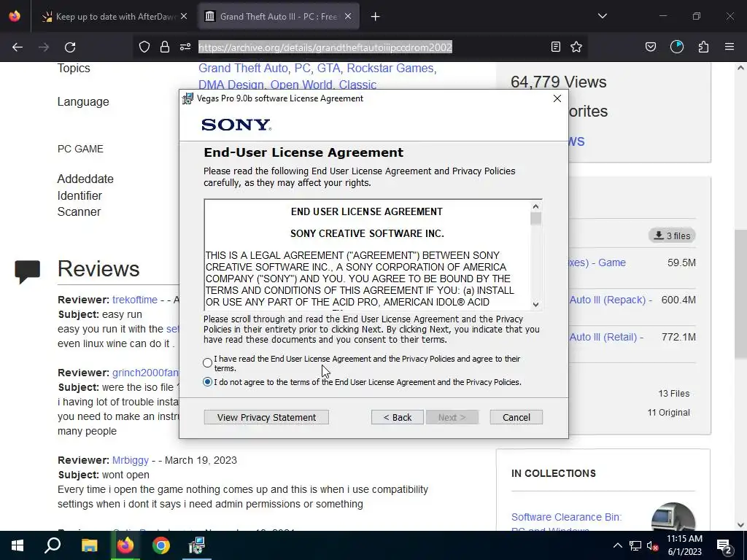The width and height of the screenshot is (747, 560).
Task: Click the Reviews speech bubble icon
Action: [27, 271]
